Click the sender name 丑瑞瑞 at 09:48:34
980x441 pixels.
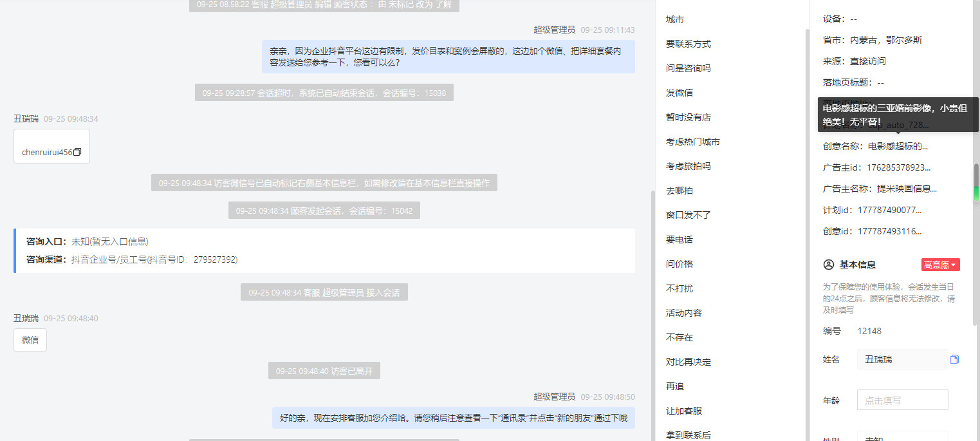pyautogui.click(x=26, y=118)
